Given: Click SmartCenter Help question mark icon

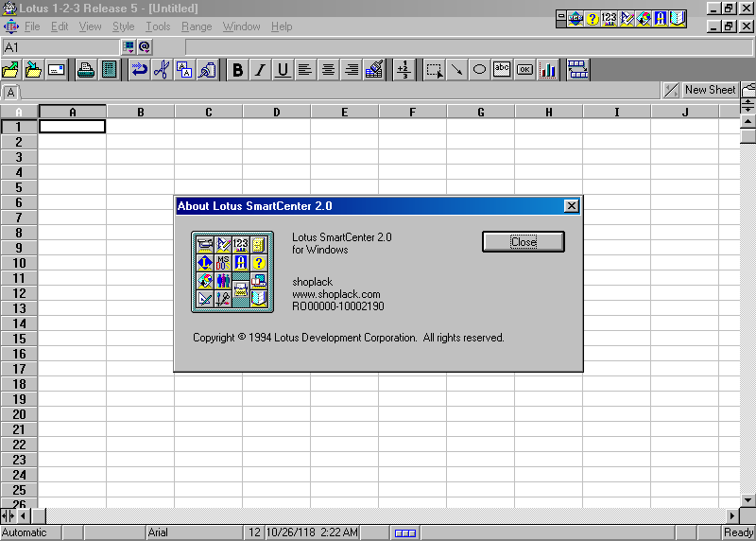Looking at the screenshot, I should pyautogui.click(x=593, y=19).
